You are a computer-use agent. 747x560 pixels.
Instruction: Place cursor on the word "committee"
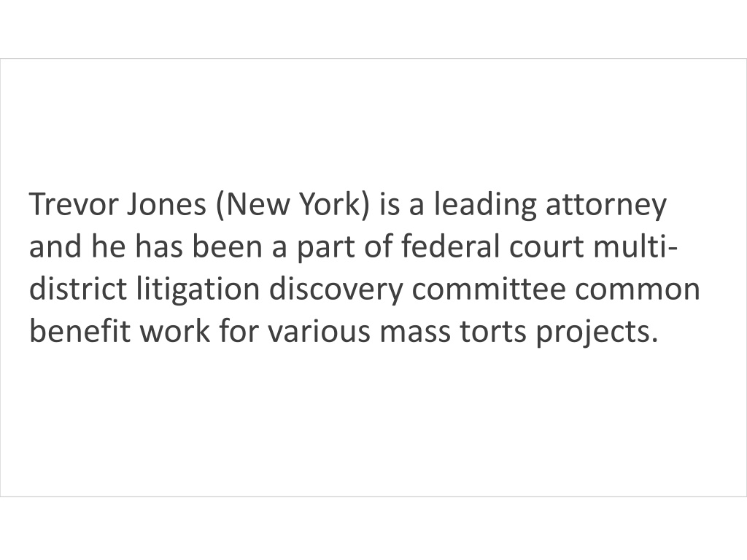point(489,290)
